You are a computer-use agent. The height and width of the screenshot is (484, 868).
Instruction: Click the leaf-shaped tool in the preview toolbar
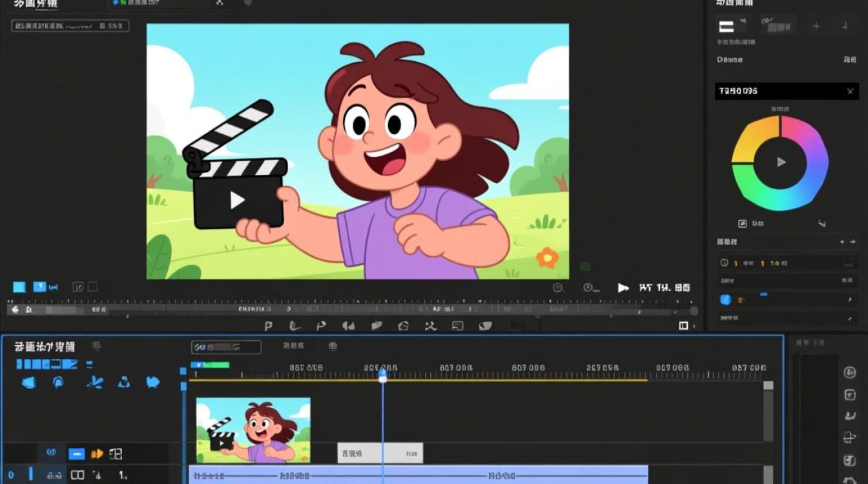(485, 326)
